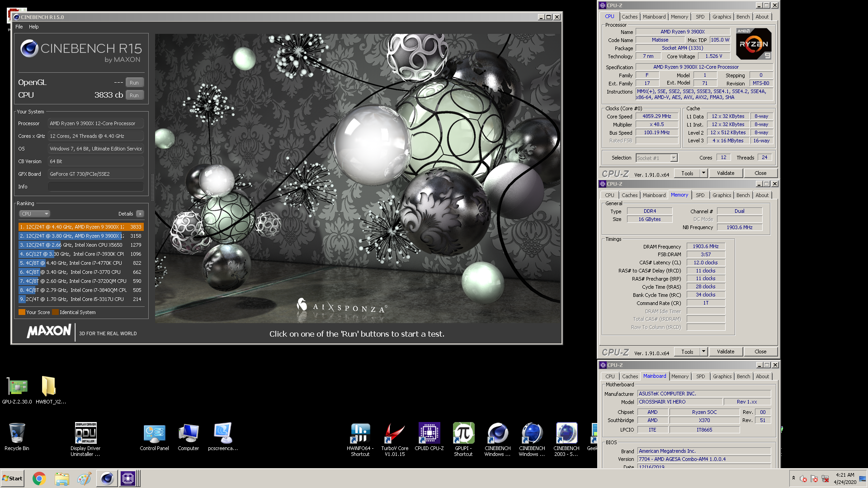This screenshot has width=868, height=488.
Task: Click the ranking Details arrow button
Action: coord(140,214)
